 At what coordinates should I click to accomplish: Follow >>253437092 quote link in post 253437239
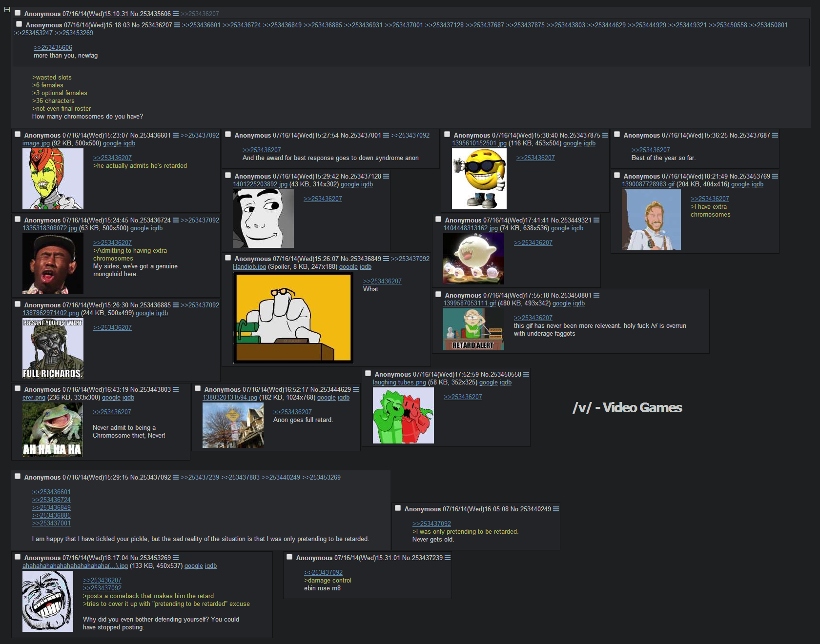(x=323, y=573)
